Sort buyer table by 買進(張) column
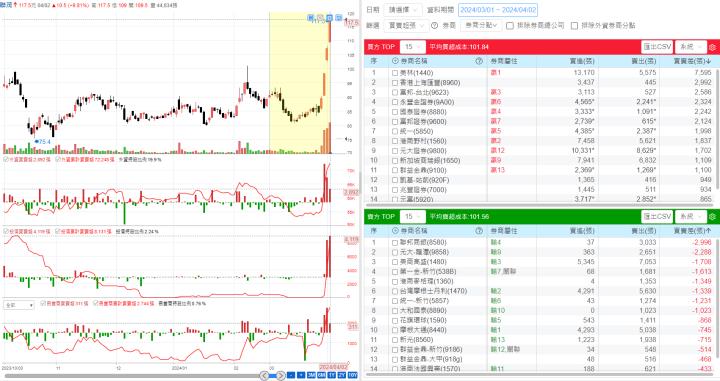This screenshot has height=381, width=720. [x=582, y=61]
